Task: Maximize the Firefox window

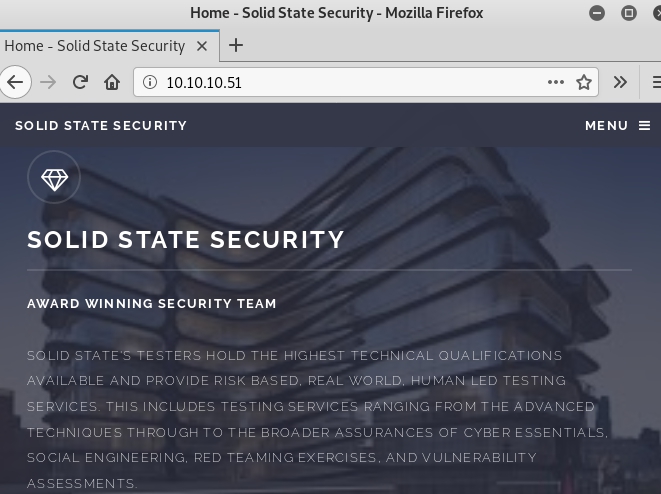Action: (629, 13)
